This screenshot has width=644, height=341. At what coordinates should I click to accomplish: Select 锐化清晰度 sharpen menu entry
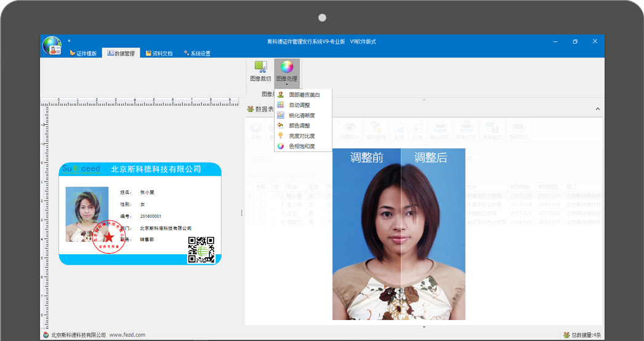(x=303, y=116)
